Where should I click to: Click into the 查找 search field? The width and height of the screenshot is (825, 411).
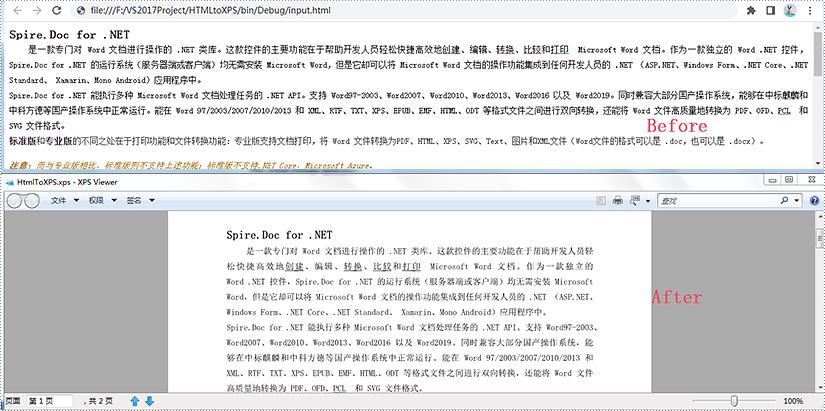[718, 201]
